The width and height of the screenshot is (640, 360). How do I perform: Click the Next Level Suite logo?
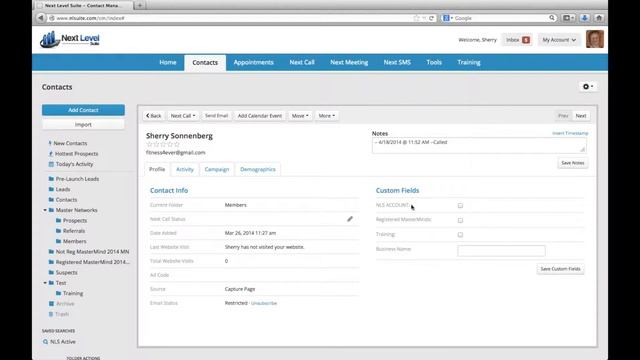click(70, 40)
